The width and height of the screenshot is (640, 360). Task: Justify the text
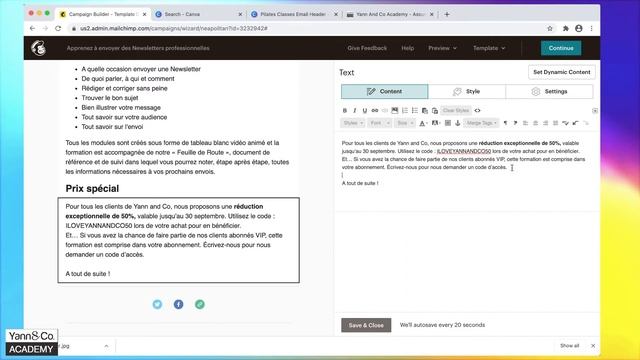(x=555, y=123)
